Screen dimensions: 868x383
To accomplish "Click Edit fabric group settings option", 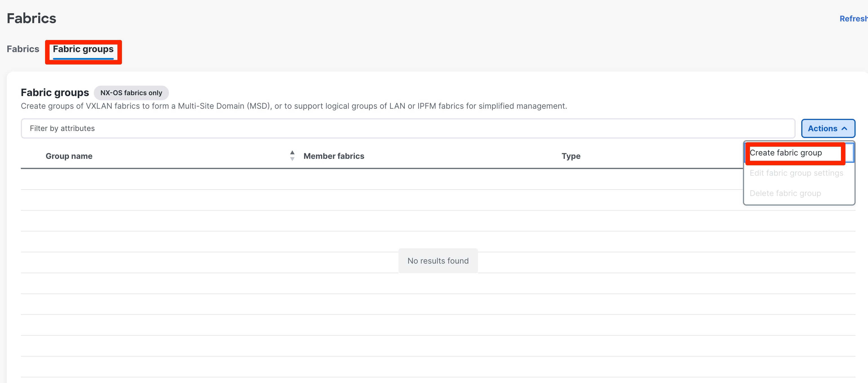I will 796,173.
